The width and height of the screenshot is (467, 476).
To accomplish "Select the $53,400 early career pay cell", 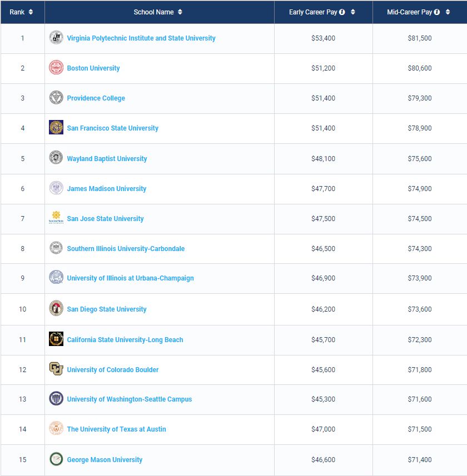I will 323,38.
